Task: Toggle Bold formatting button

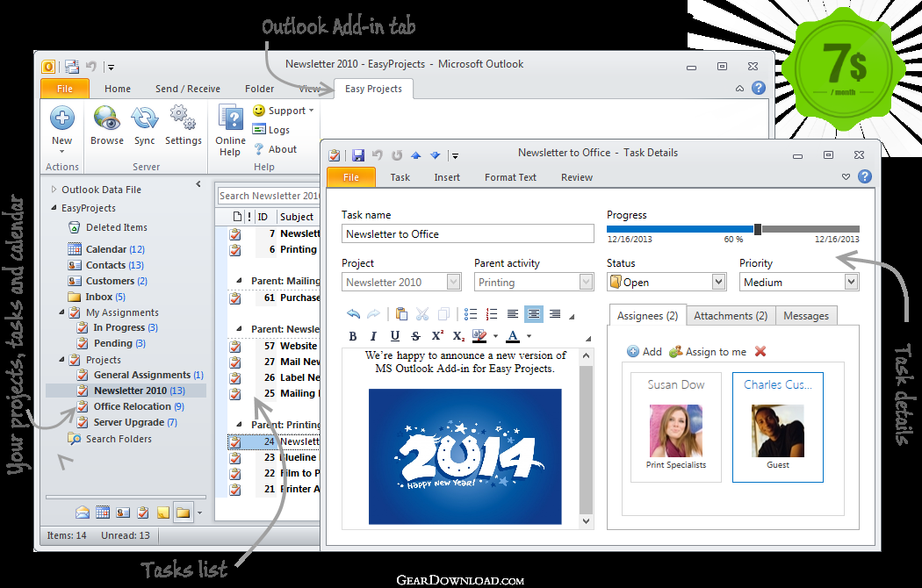Action: click(x=353, y=336)
